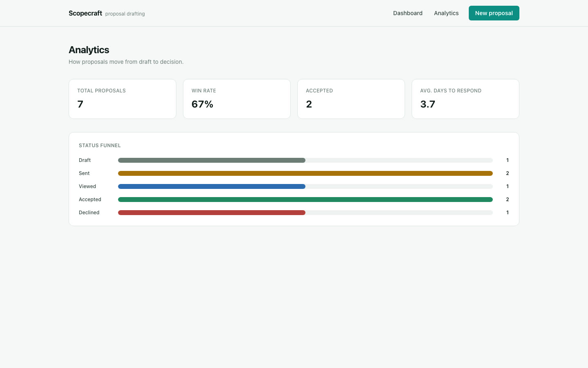Viewport: 588px width, 368px height.
Task: Click the 'Declined' funnel row label
Action: coord(89,213)
